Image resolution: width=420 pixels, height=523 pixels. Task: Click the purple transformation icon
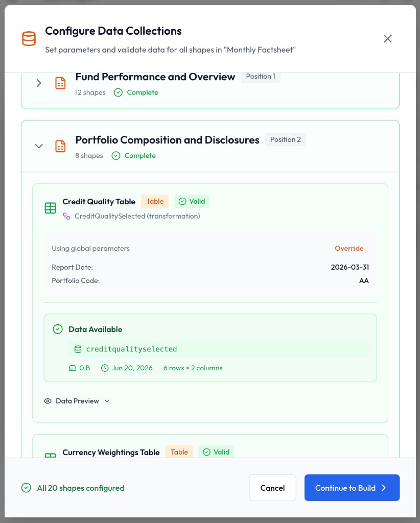[x=67, y=217]
